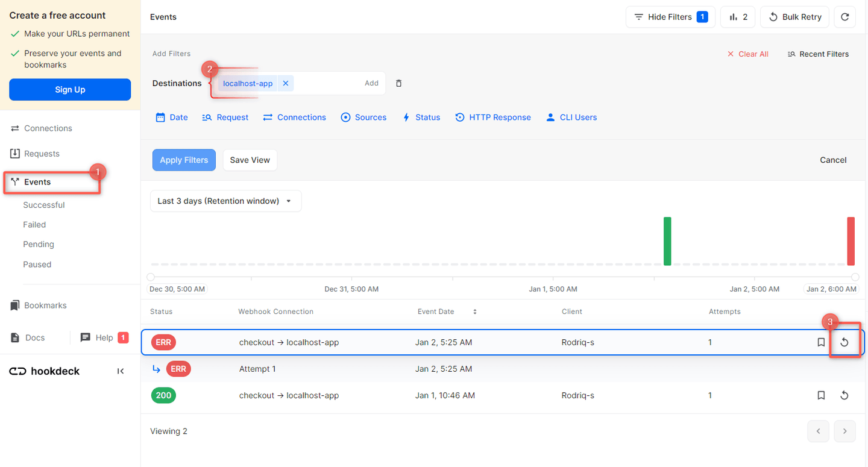Toggle Hide Filters panel

(x=670, y=17)
